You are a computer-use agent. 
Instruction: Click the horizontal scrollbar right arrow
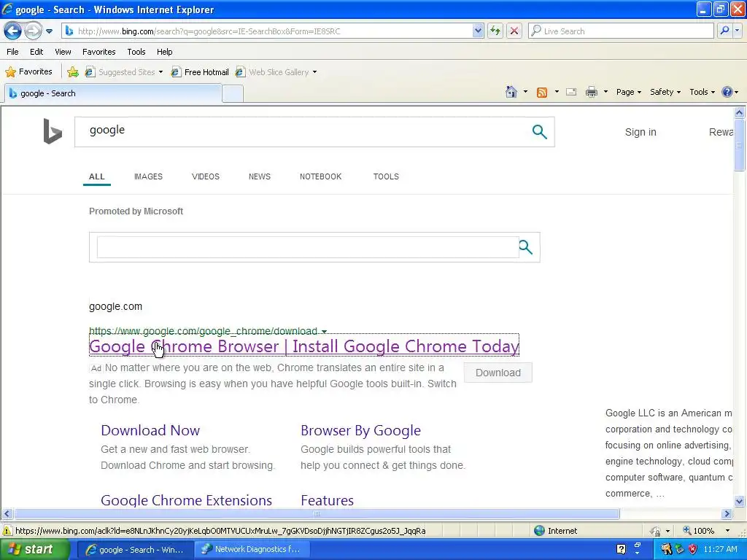coord(727,514)
